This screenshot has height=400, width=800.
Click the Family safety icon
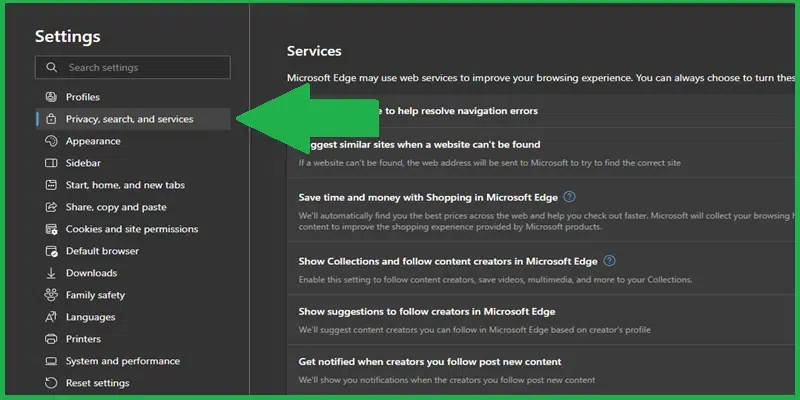pos(51,295)
